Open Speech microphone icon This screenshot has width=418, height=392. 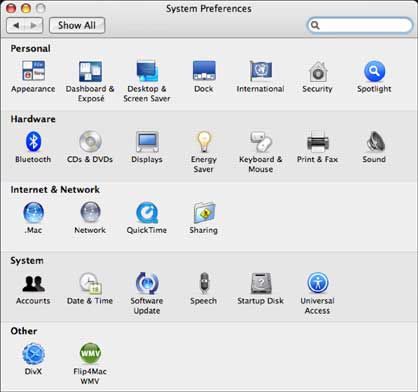[x=204, y=283]
